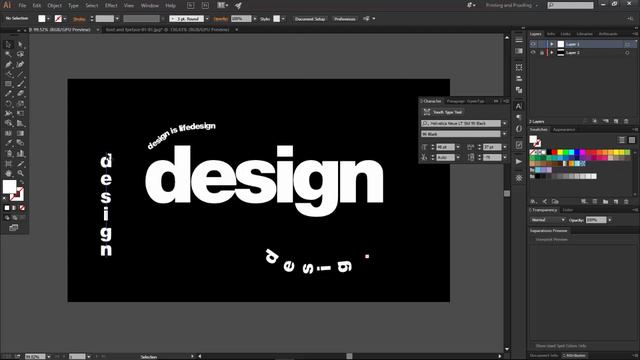Toggle visibility eye of Layer 1
The width and height of the screenshot is (640, 360).
533,44
